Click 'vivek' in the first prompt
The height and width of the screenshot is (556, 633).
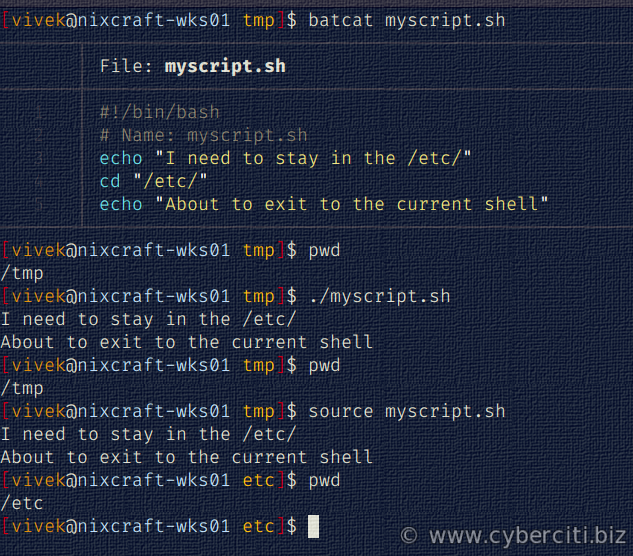(x=39, y=20)
